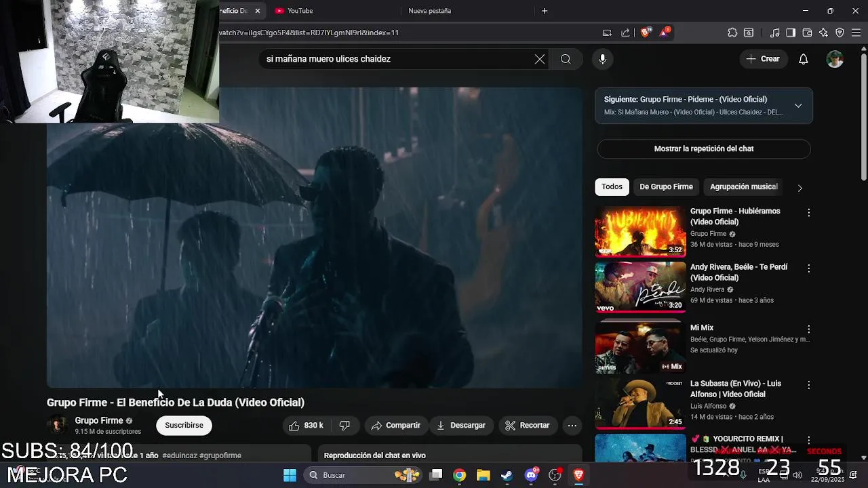Click the browser address bar URL
This screenshot has width=868, height=488.
[407, 33]
